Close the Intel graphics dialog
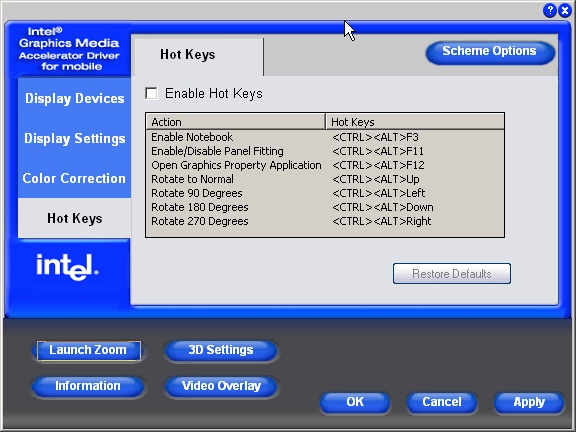The image size is (576, 432). 565,10
